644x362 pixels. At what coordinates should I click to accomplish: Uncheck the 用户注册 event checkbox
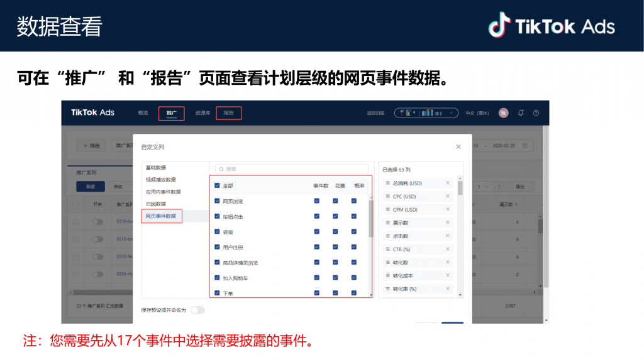point(217,247)
